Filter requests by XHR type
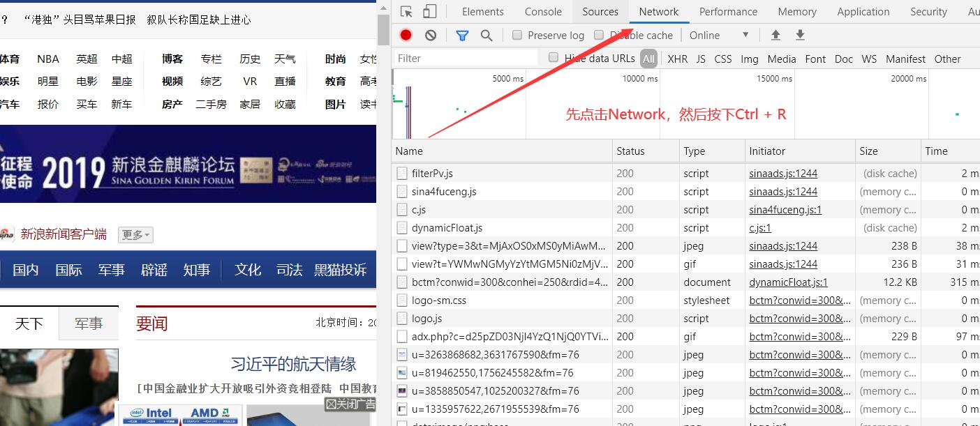Screen dimensions: 980x426 pos(677,59)
